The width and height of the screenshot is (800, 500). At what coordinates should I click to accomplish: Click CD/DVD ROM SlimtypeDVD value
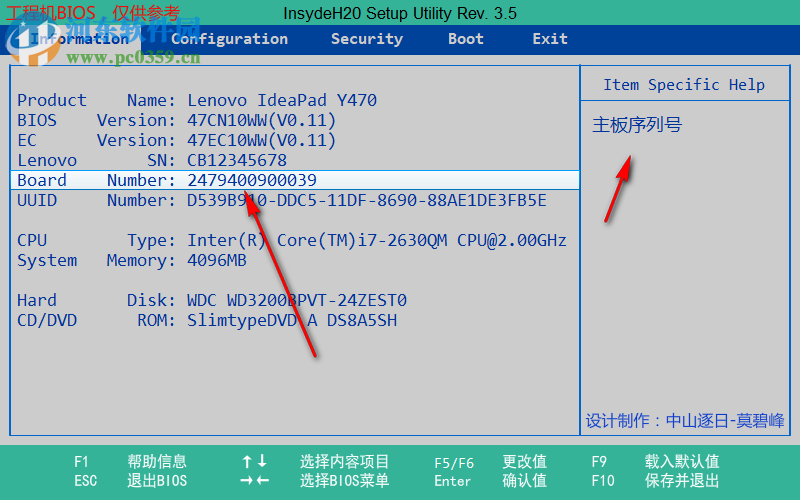(292, 320)
